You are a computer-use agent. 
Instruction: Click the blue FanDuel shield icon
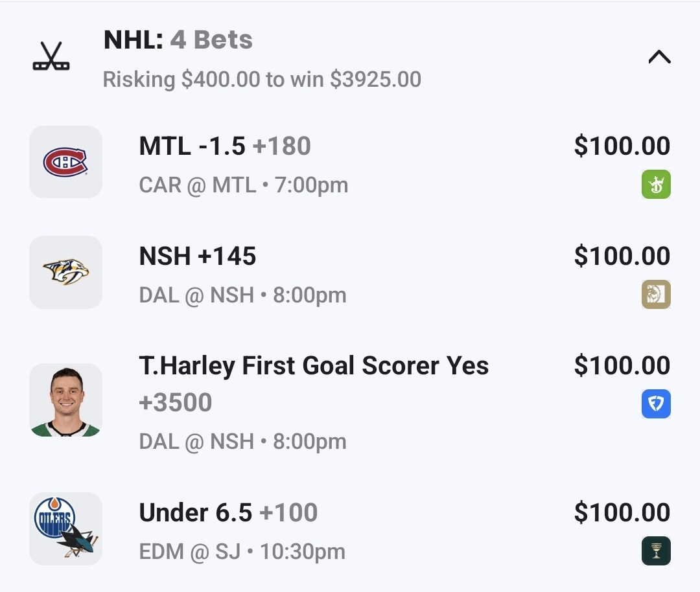656,404
